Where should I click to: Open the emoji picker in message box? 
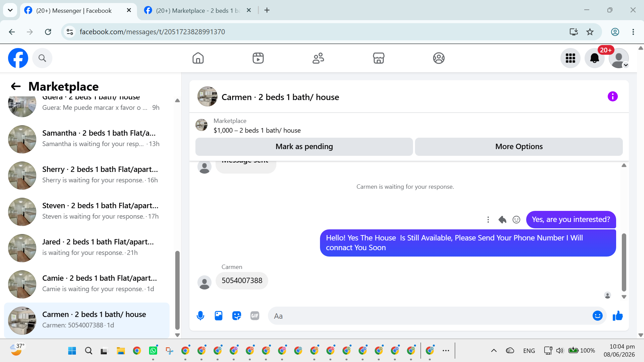point(597,316)
